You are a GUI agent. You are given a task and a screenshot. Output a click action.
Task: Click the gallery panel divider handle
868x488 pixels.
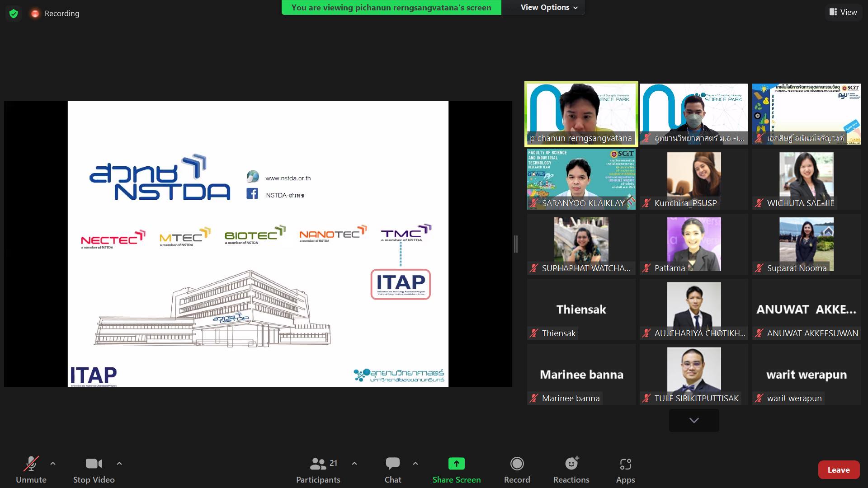tap(516, 244)
